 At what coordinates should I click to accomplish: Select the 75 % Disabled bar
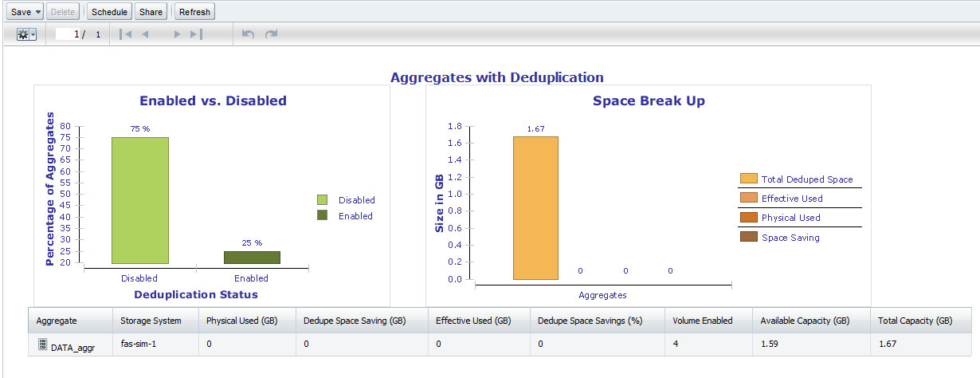[x=140, y=200]
